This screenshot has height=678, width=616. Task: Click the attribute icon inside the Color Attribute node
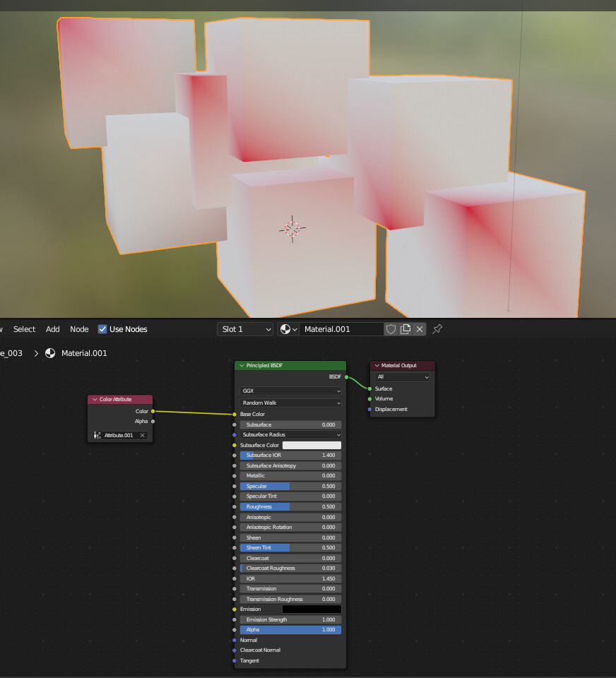point(96,435)
